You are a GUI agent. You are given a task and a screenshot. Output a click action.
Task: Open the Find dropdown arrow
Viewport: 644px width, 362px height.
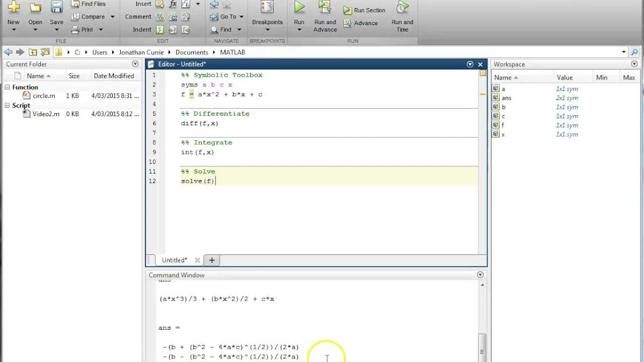(x=238, y=29)
